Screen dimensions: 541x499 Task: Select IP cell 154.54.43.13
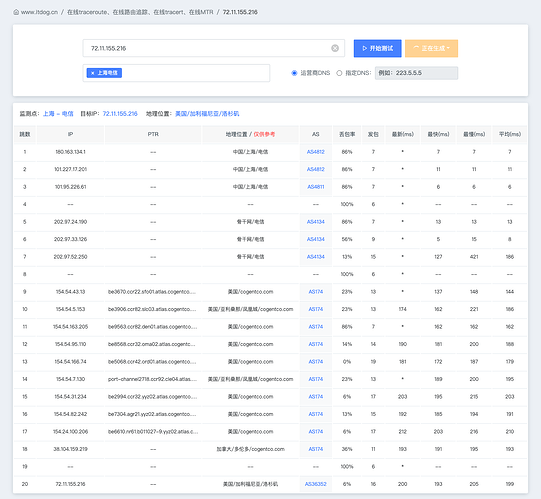tap(70, 292)
